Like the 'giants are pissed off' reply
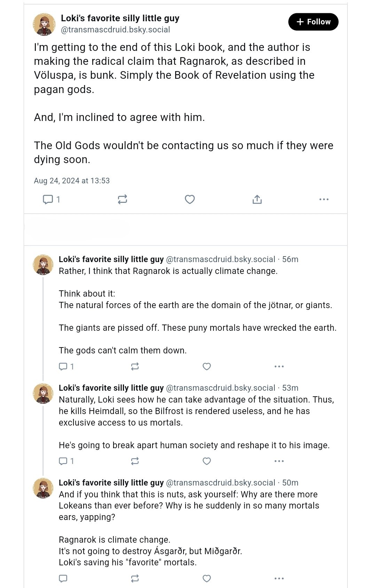This screenshot has height=588, width=376. 207,366
